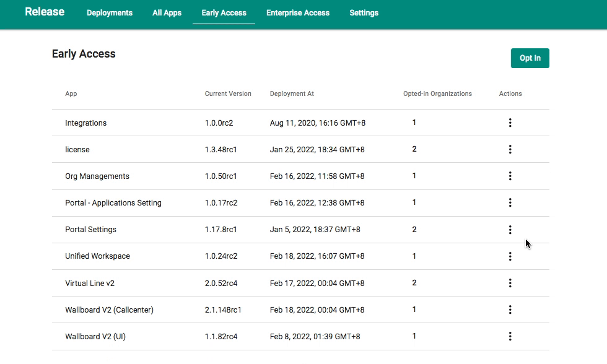Click version 1.0.24rc2

click(x=221, y=256)
